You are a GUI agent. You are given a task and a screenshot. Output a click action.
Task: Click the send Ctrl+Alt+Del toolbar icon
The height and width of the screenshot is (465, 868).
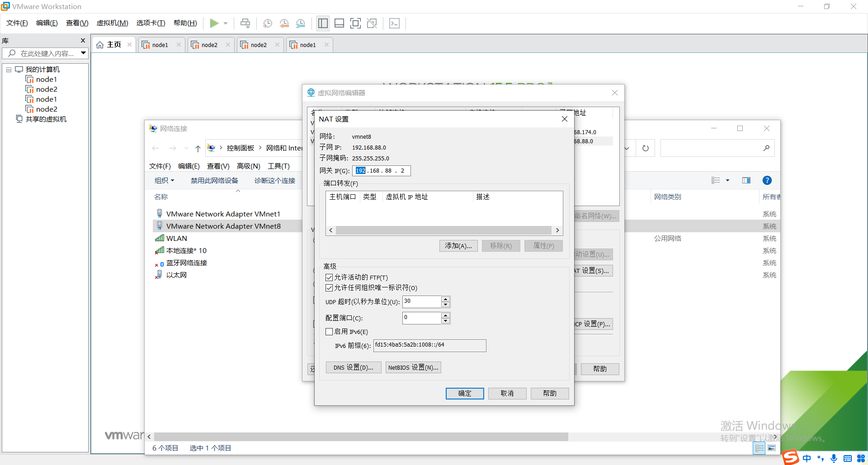coord(245,23)
